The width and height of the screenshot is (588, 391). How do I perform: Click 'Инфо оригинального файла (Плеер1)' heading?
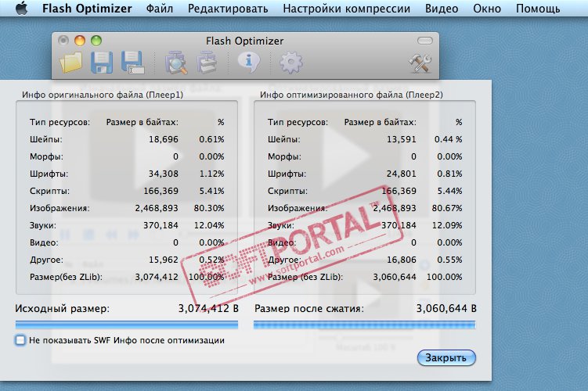pos(103,95)
